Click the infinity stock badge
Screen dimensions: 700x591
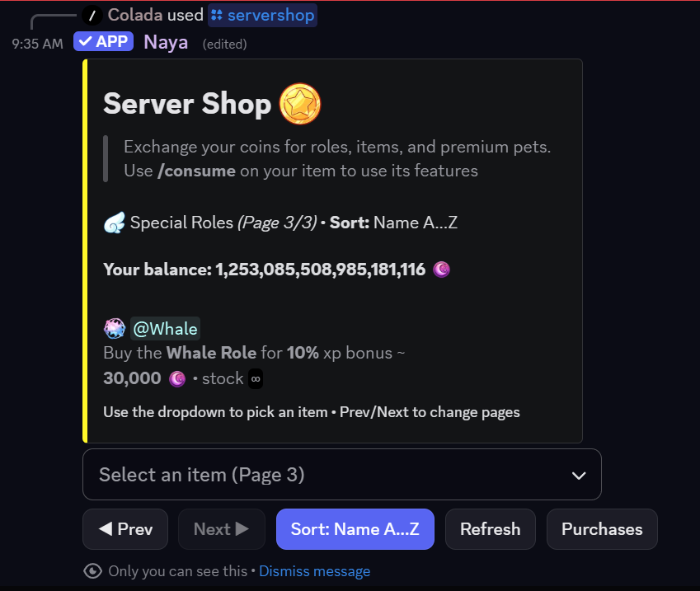[x=256, y=379]
